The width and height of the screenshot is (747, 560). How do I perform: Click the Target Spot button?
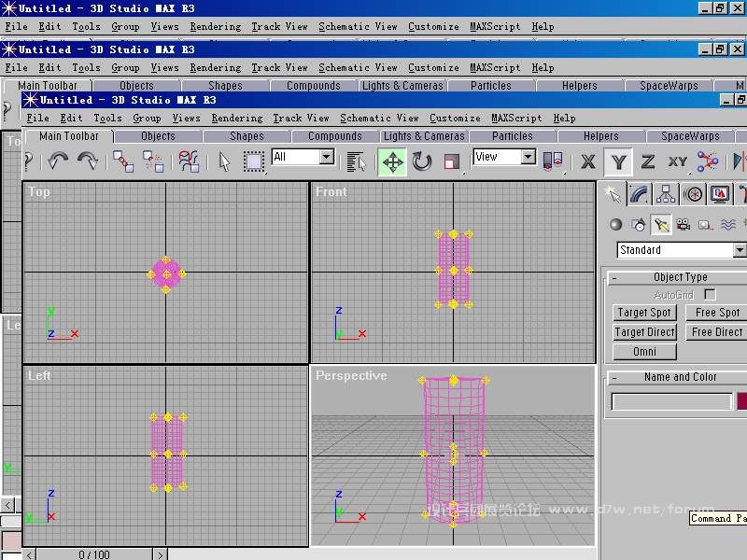pyautogui.click(x=644, y=313)
